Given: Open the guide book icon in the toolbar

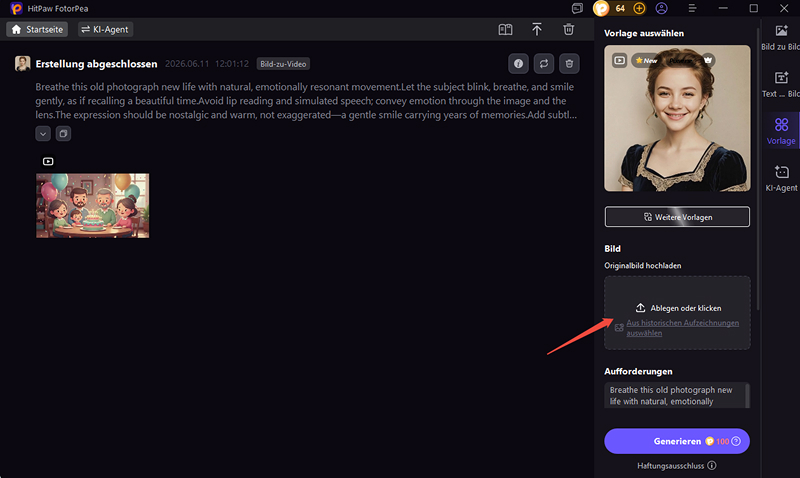Looking at the screenshot, I should (505, 30).
